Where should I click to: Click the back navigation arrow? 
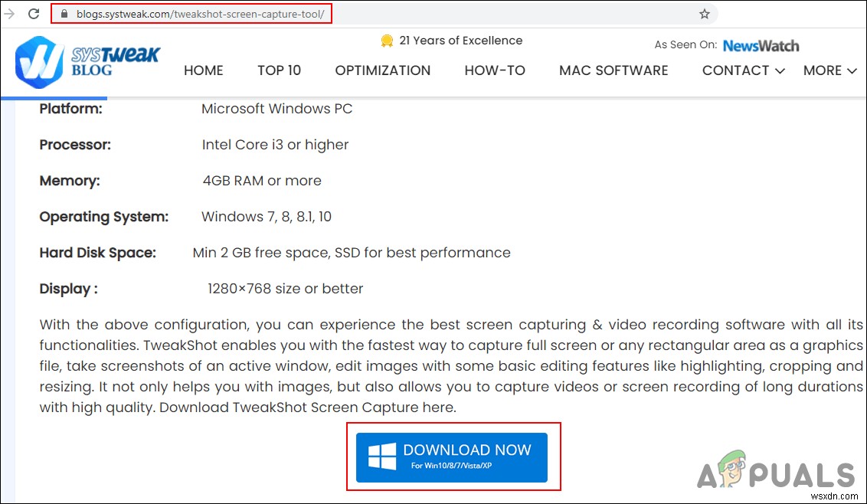(9, 13)
